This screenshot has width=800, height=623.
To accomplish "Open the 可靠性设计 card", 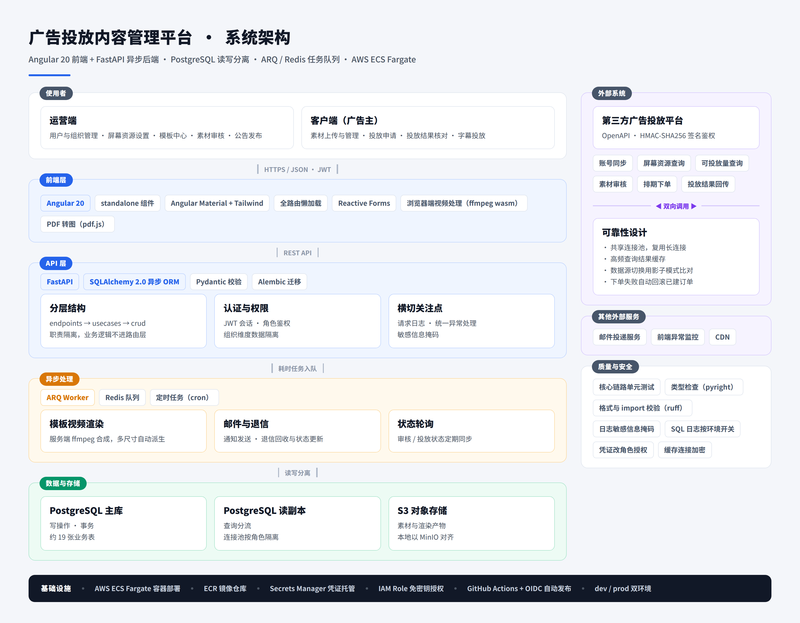I will tap(676, 257).
